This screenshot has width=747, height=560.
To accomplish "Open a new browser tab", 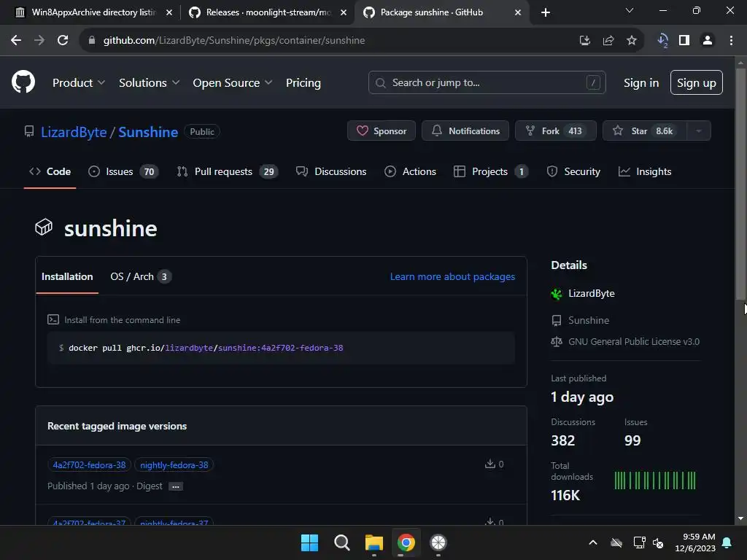I will [546, 12].
